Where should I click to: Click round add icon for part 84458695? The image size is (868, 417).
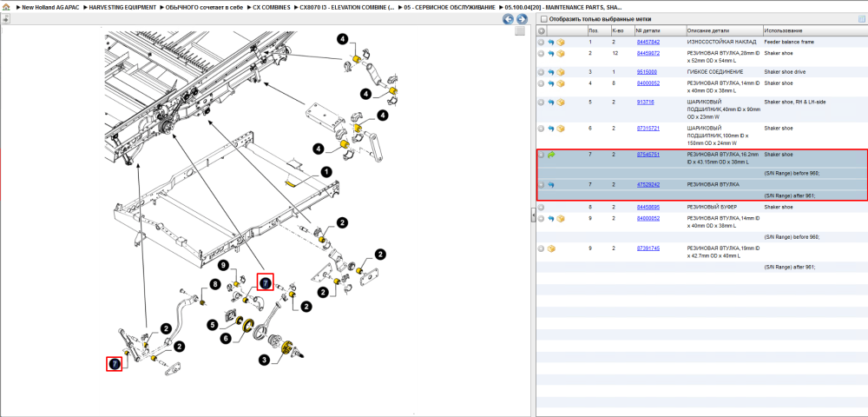pos(542,208)
